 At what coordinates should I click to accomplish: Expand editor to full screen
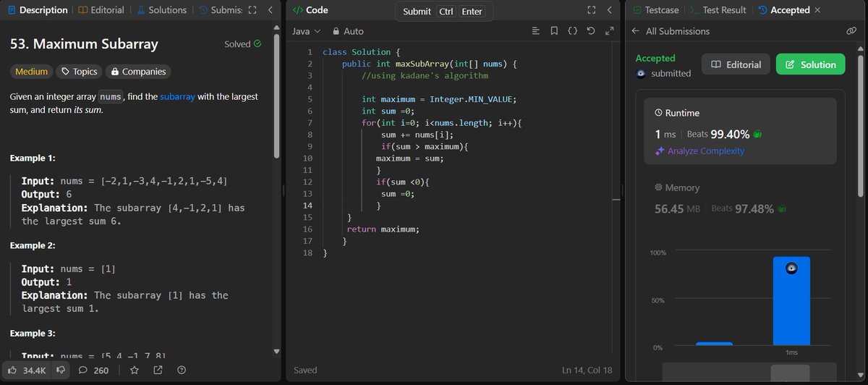coord(609,31)
